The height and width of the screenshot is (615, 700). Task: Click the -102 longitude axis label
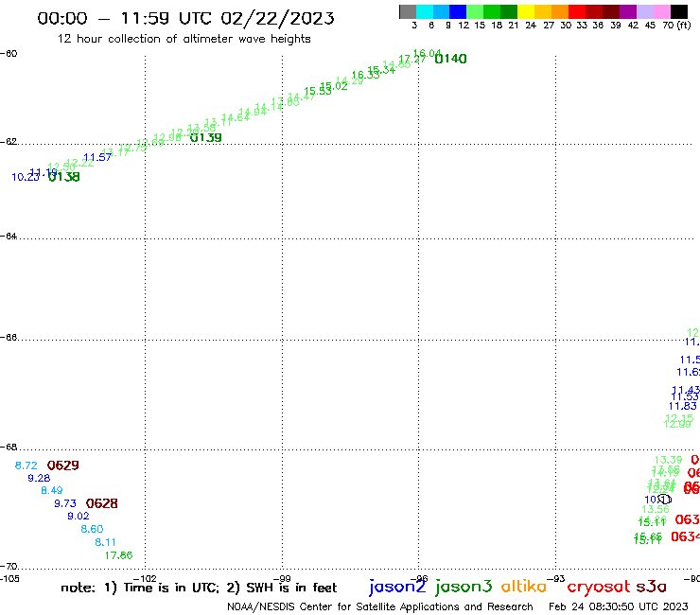coord(145,579)
